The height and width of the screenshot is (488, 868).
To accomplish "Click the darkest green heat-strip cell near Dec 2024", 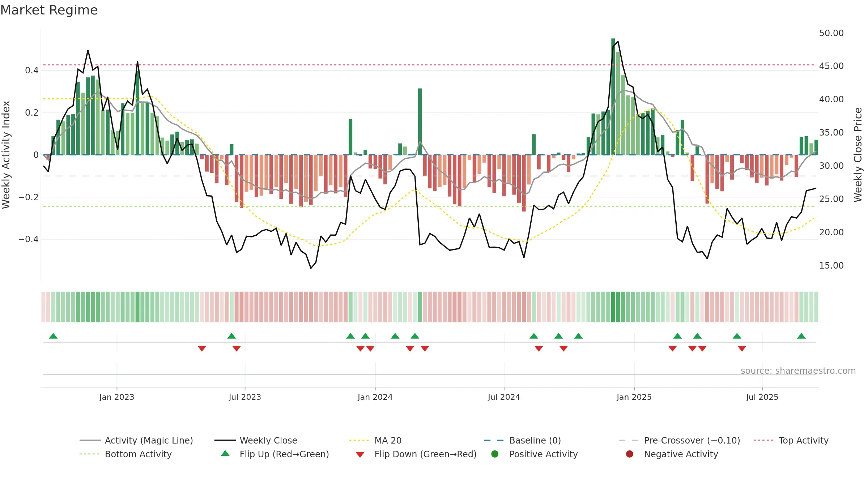I will tap(613, 307).
